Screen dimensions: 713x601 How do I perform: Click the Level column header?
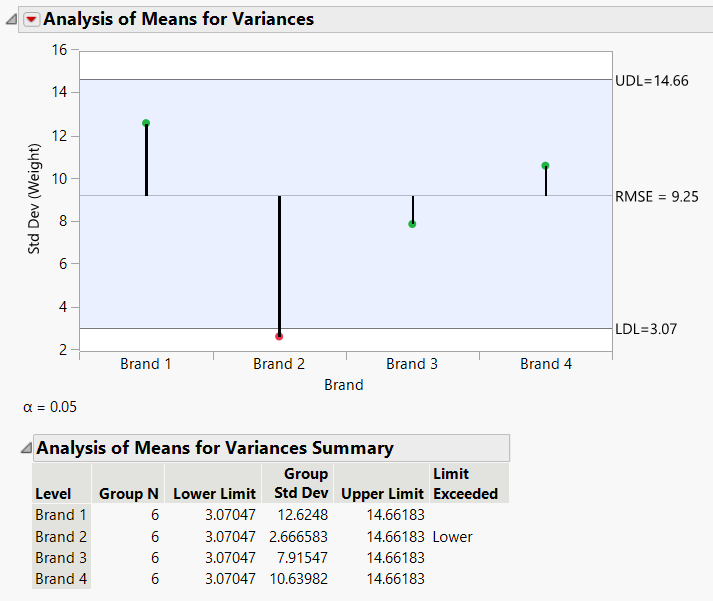point(53,493)
